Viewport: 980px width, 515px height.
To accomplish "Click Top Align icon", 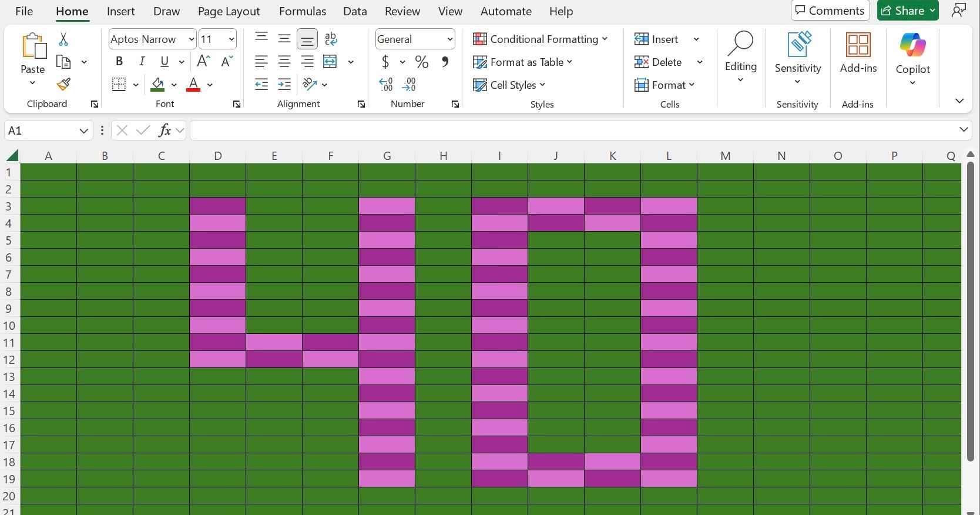I will [x=261, y=39].
